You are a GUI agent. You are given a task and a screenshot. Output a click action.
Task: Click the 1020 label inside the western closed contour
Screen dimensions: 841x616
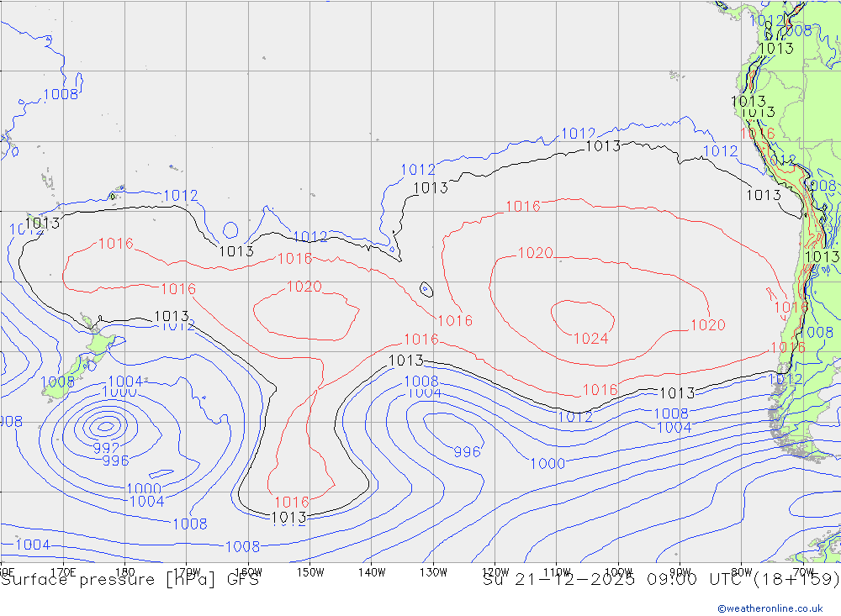304,287
